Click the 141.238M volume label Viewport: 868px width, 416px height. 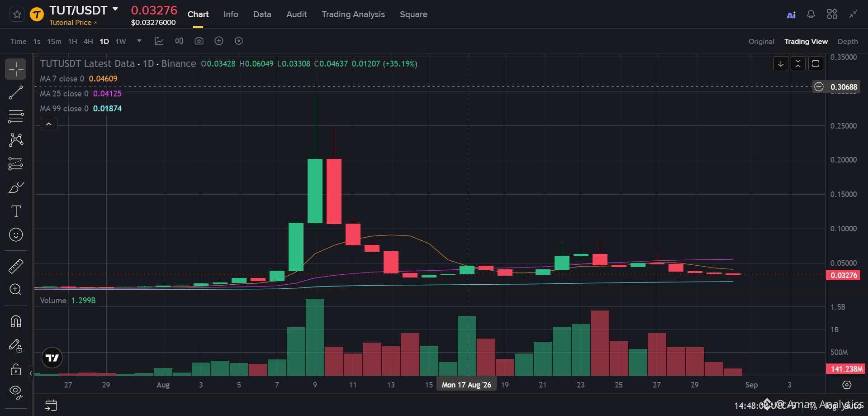pyautogui.click(x=845, y=369)
